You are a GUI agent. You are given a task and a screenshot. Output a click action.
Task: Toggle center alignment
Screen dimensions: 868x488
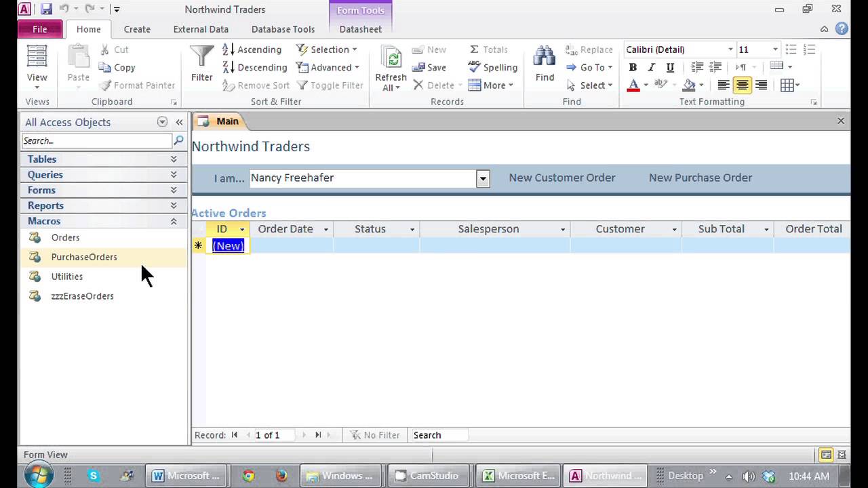pos(743,85)
